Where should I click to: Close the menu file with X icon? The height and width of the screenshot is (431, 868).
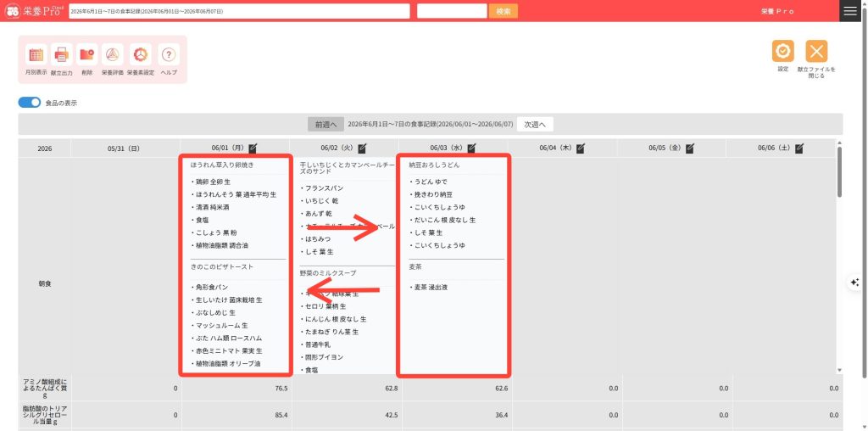pos(816,51)
